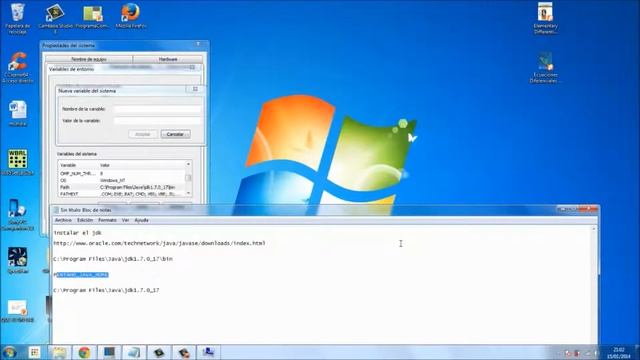Switch to the Nombre de equipo tab
Viewport: 640px width, 360px height.
pyautogui.click(x=89, y=59)
